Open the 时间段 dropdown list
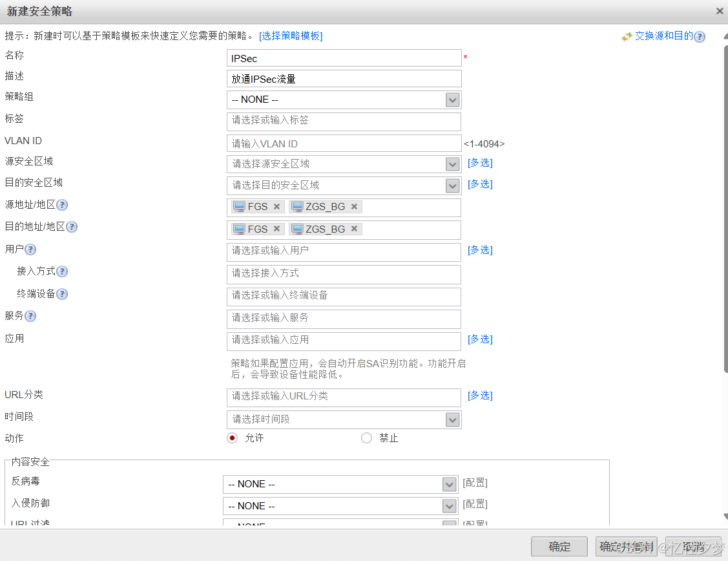This screenshot has width=728, height=561. 453,419
